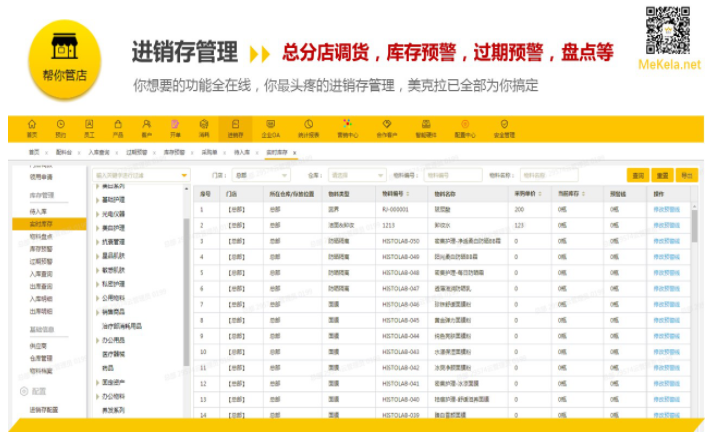Open the 营销中心 marketing center icon

click(x=347, y=124)
